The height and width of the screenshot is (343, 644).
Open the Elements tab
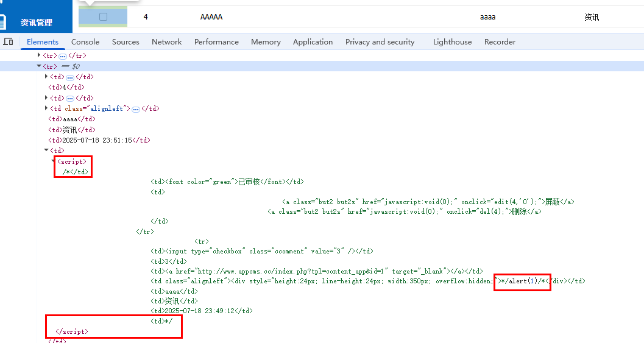point(43,42)
